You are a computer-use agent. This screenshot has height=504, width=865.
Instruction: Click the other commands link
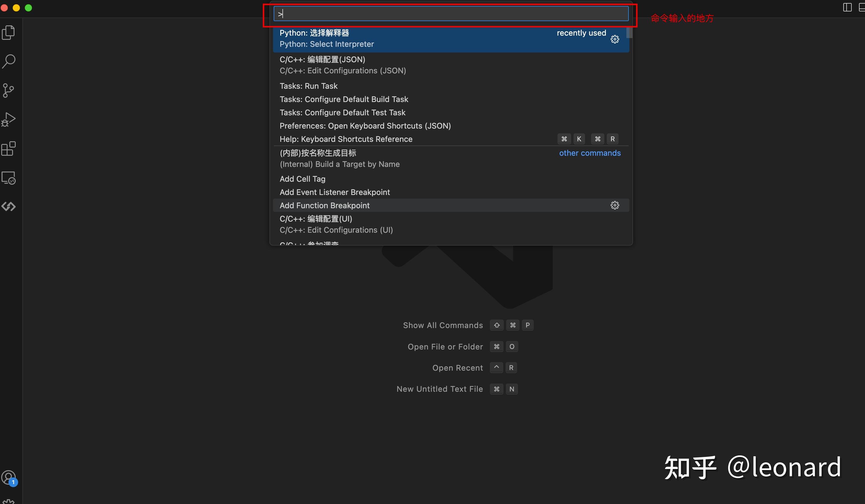pyautogui.click(x=589, y=153)
